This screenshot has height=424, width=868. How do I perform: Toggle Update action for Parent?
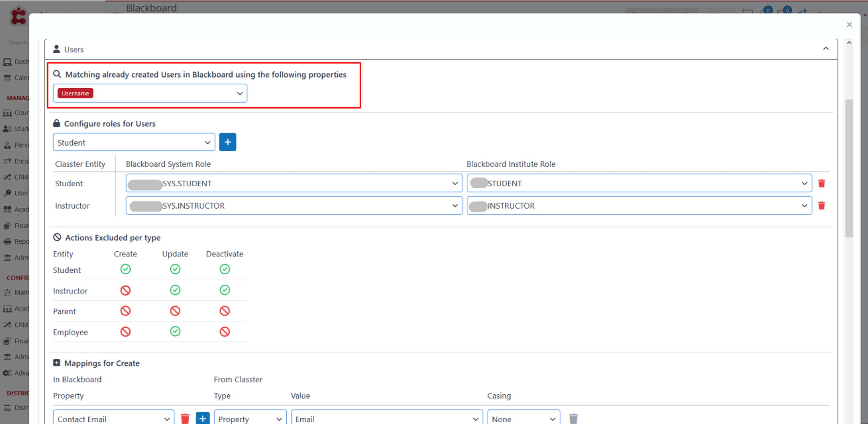click(x=175, y=311)
